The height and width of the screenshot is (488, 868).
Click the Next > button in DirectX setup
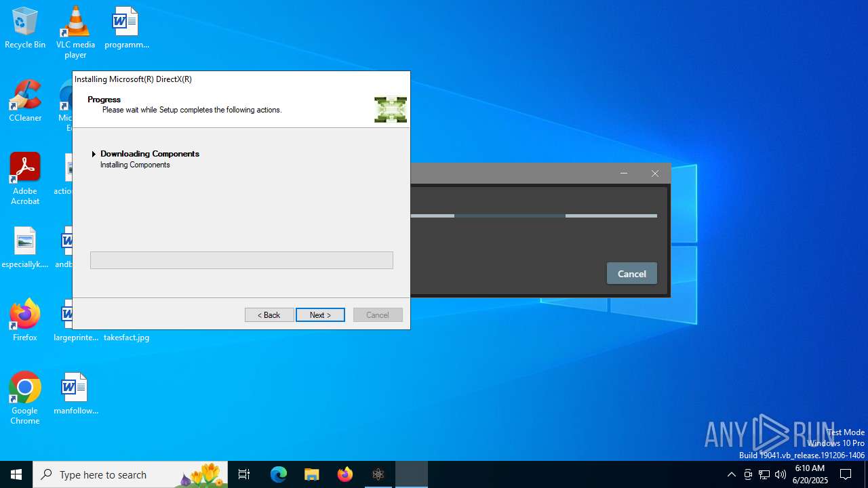320,315
